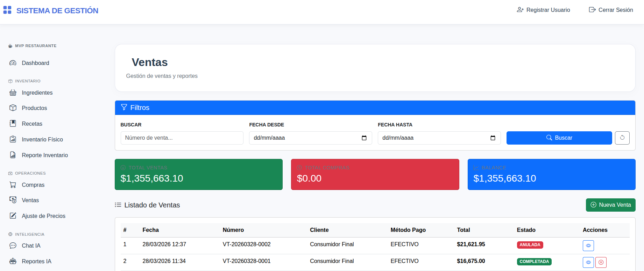This screenshot has height=271, width=644.
Task: Open calendar picker in Fecha Hasta
Action: (x=493, y=138)
